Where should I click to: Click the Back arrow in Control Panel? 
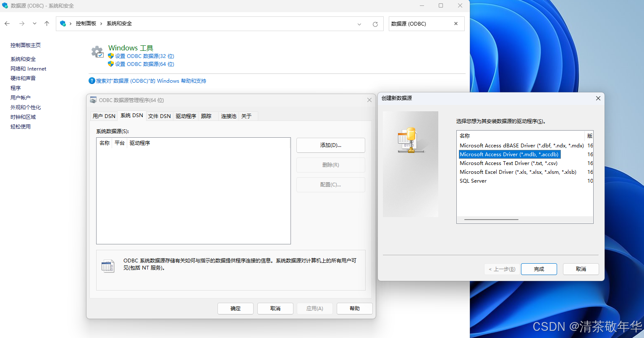pyautogui.click(x=7, y=24)
